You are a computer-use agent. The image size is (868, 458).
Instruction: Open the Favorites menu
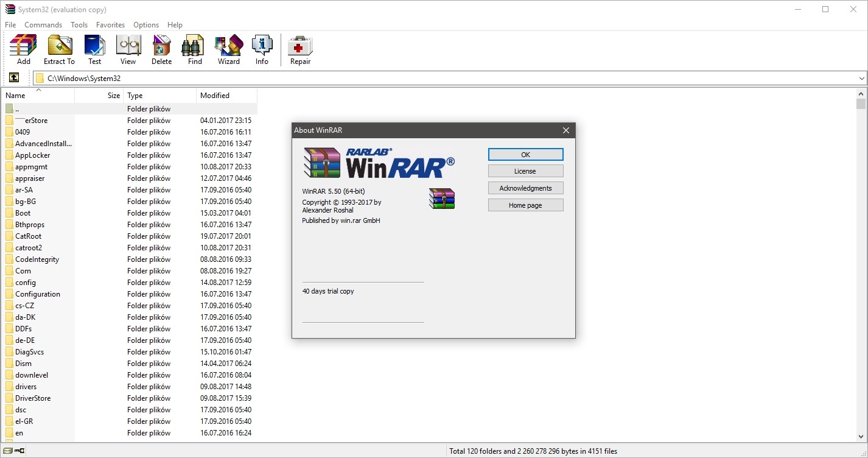(x=110, y=25)
